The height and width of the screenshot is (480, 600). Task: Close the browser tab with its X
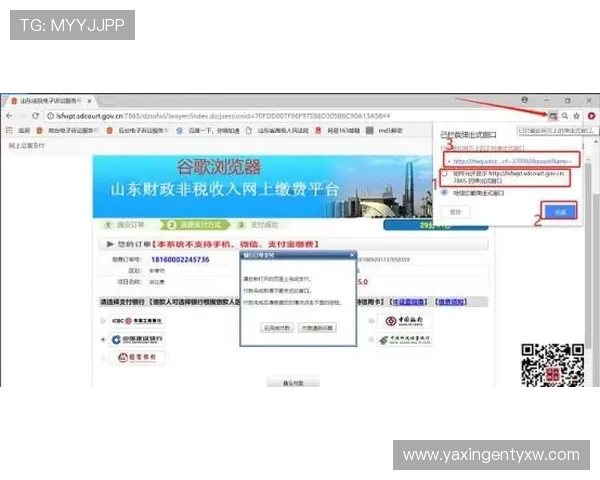(x=89, y=101)
